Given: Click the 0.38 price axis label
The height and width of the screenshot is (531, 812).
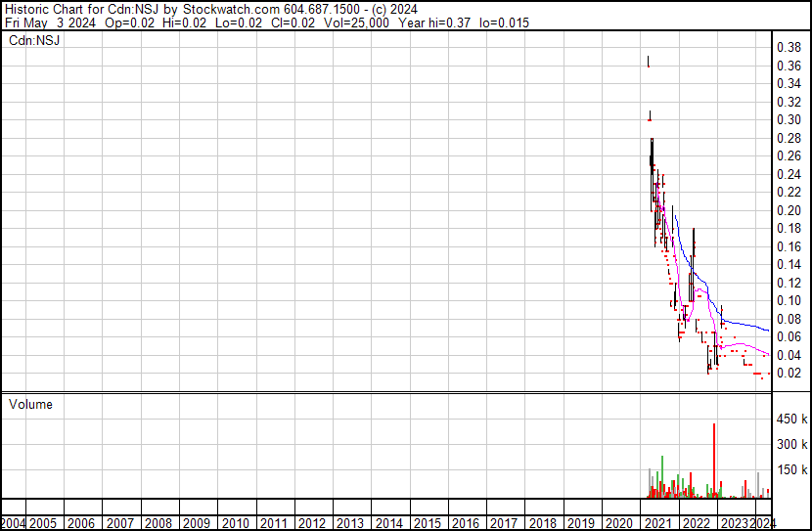Looking at the screenshot, I should [x=789, y=48].
